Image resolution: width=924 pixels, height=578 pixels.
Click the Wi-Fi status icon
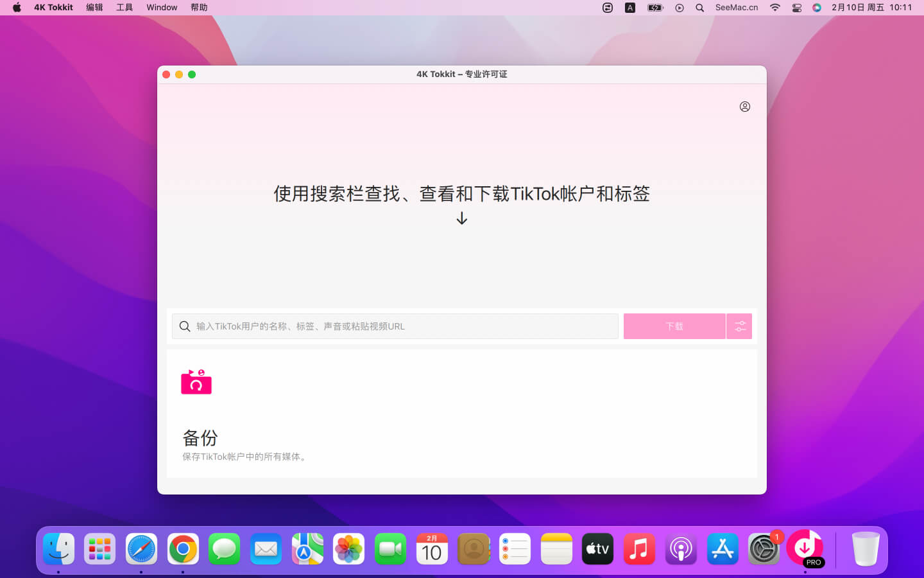[x=775, y=8]
